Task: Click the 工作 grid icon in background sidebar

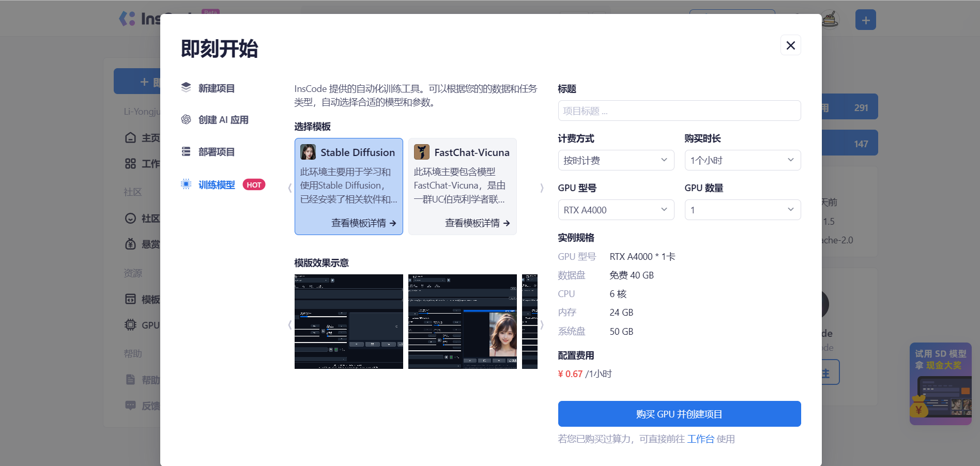Action: (x=130, y=164)
